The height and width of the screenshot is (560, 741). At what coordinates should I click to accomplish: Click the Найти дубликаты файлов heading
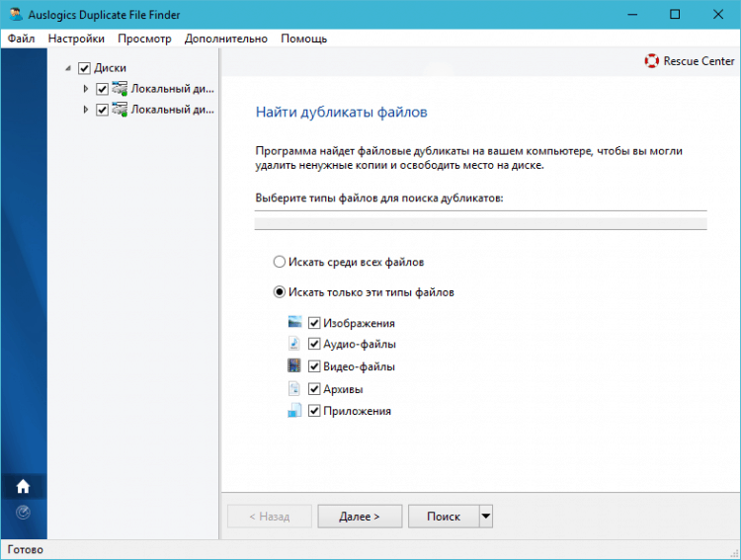coord(341,112)
